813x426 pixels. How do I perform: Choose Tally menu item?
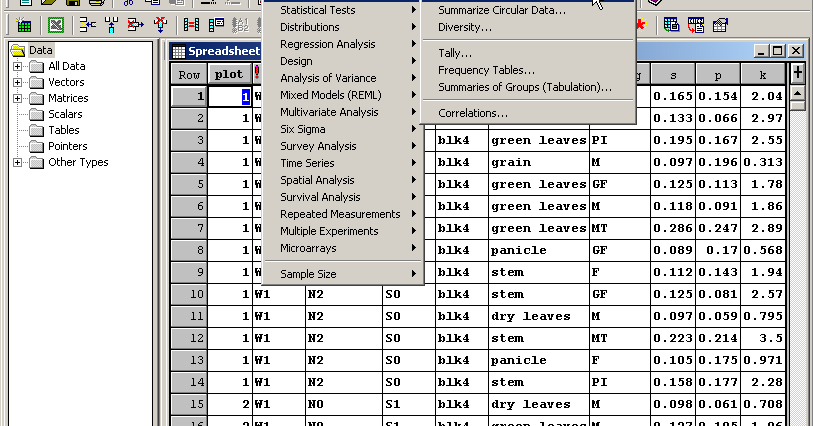pyautogui.click(x=528, y=53)
